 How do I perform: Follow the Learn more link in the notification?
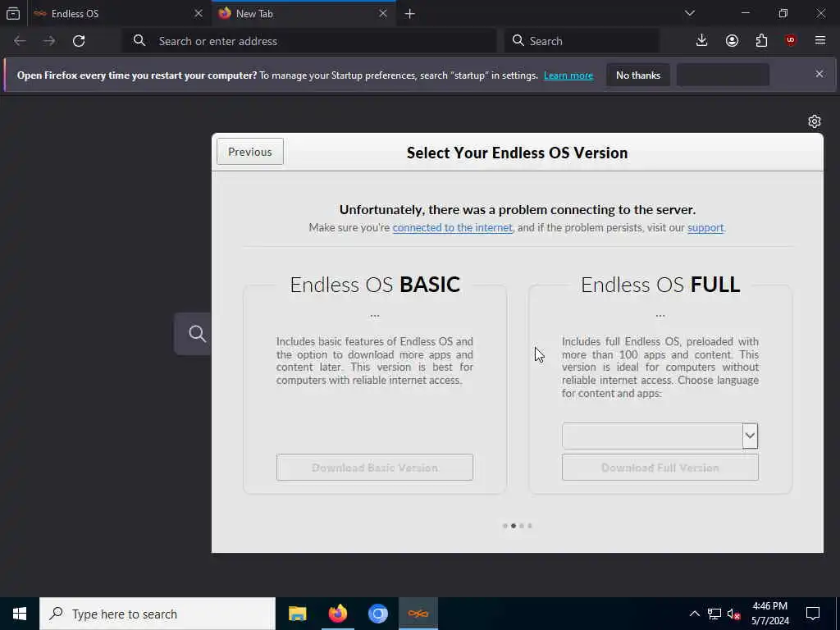coord(568,75)
